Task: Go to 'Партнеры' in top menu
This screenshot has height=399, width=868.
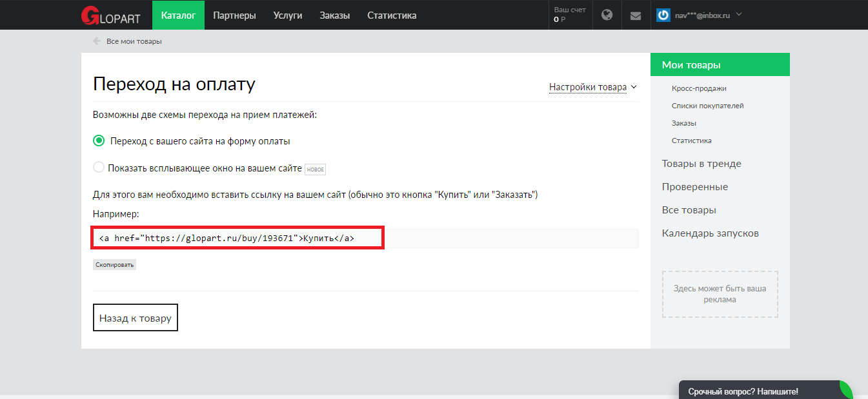Action: [234, 15]
